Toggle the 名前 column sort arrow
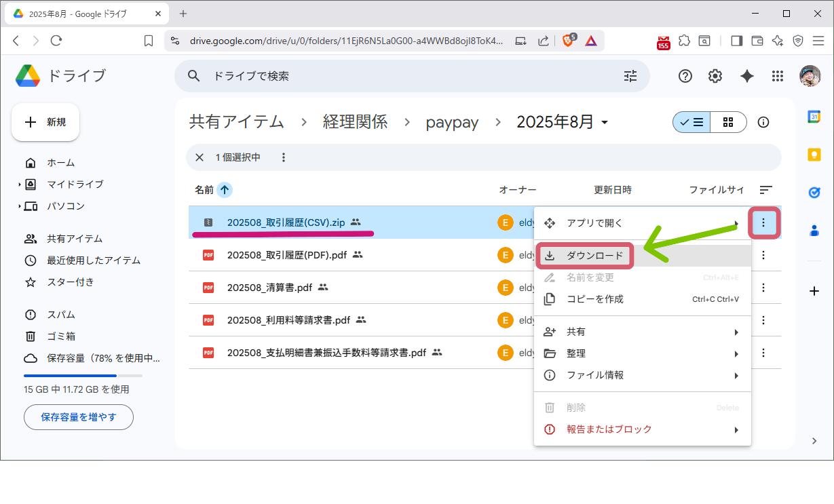Screen dimensions: 834x504 [x=224, y=190]
